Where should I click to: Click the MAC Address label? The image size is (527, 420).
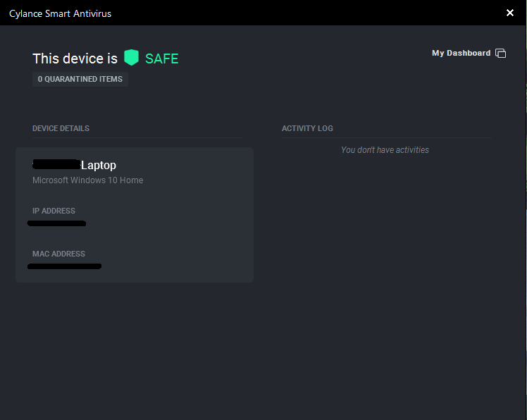click(58, 254)
